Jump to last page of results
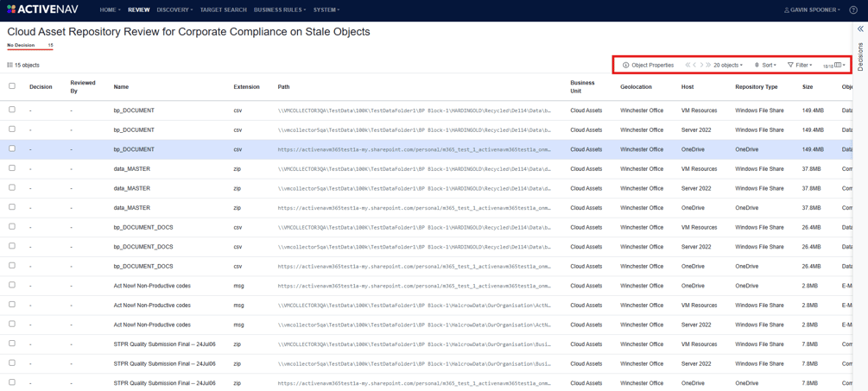The width and height of the screenshot is (868, 391). click(708, 66)
